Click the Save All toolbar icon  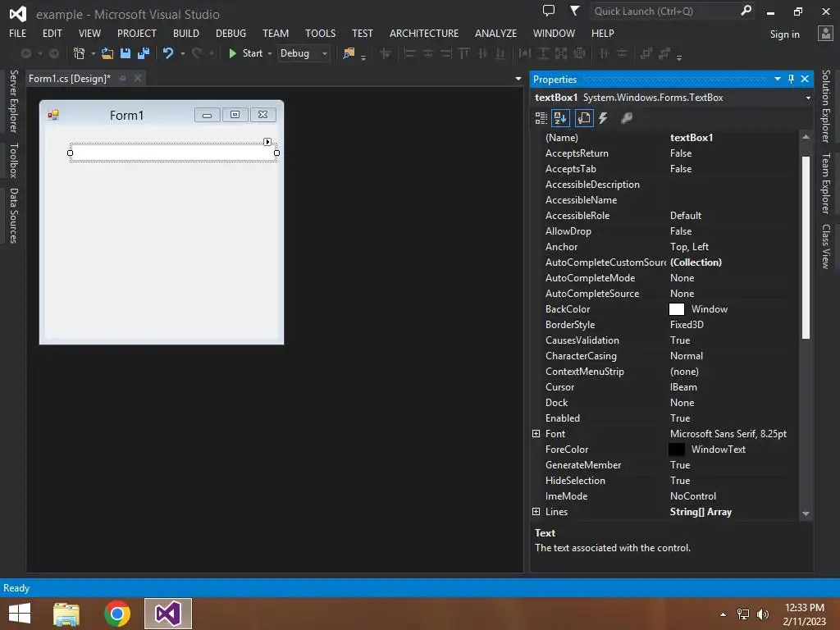click(x=144, y=53)
